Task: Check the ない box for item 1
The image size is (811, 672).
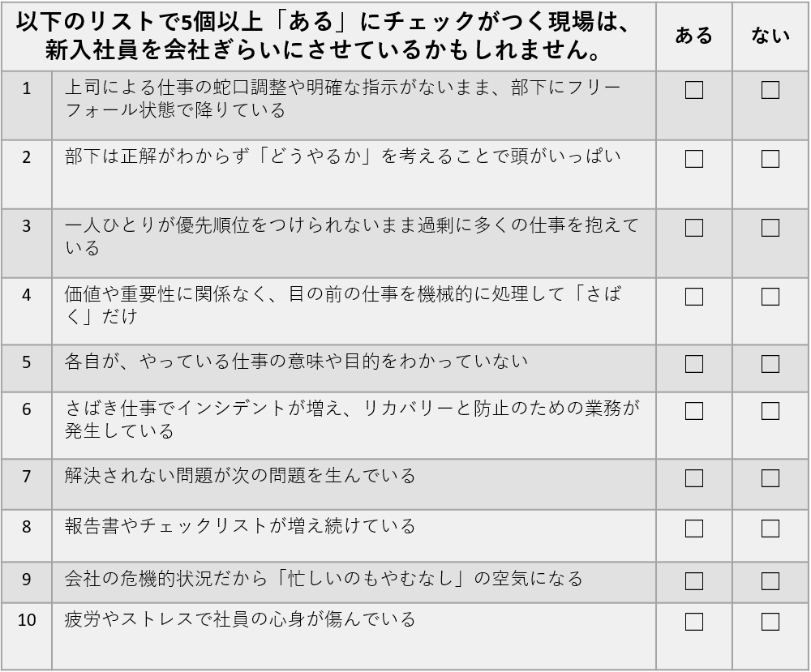Action: tap(770, 90)
